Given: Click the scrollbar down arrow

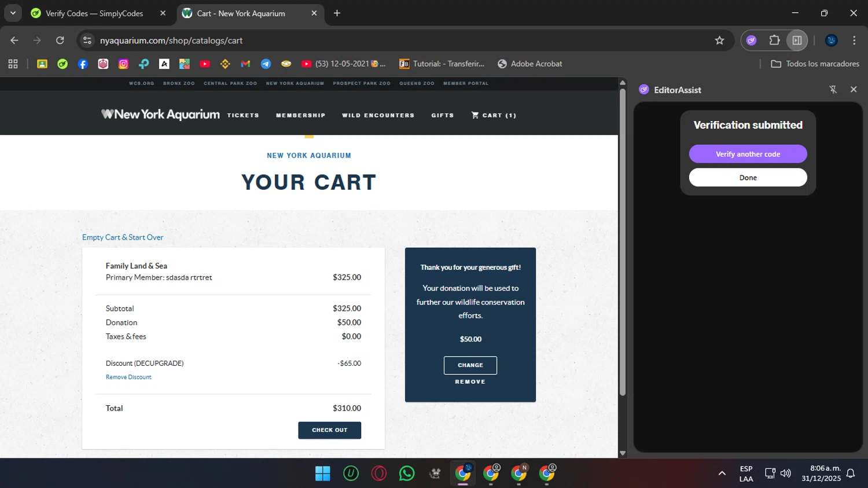Looking at the screenshot, I should coord(623,453).
